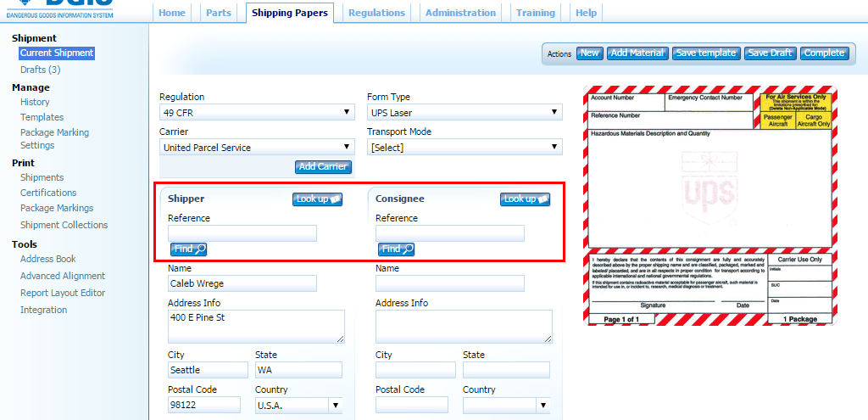The width and height of the screenshot is (868, 420).
Task: Open the Regulation dropdown
Action: (257, 112)
